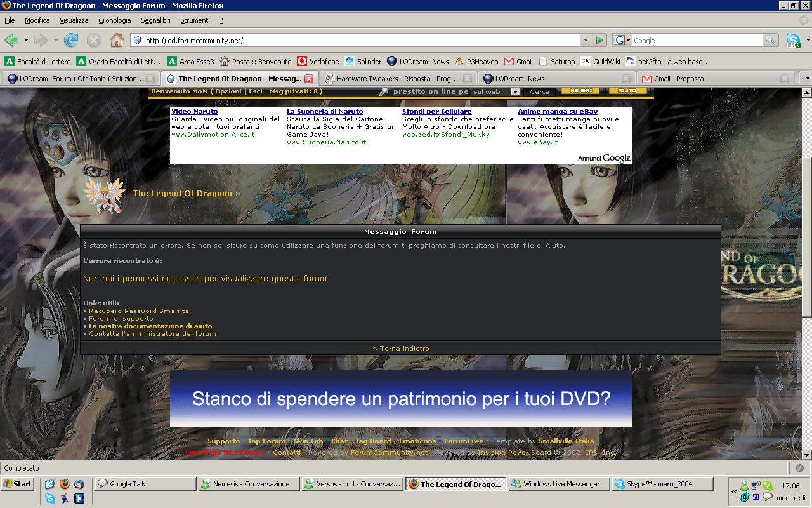Expand the URL bar history dropdown
Viewport: 812px width, 508px height.
(586, 40)
